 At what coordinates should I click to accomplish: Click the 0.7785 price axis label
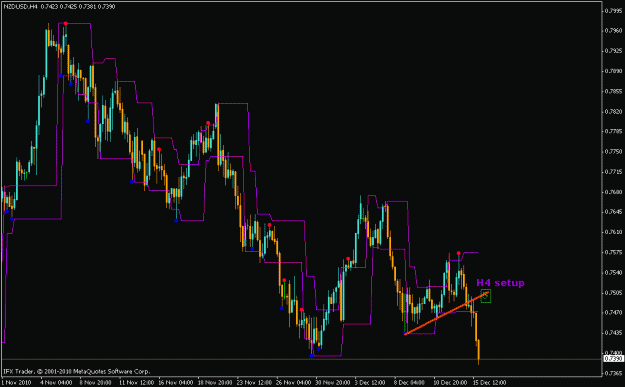(614, 131)
